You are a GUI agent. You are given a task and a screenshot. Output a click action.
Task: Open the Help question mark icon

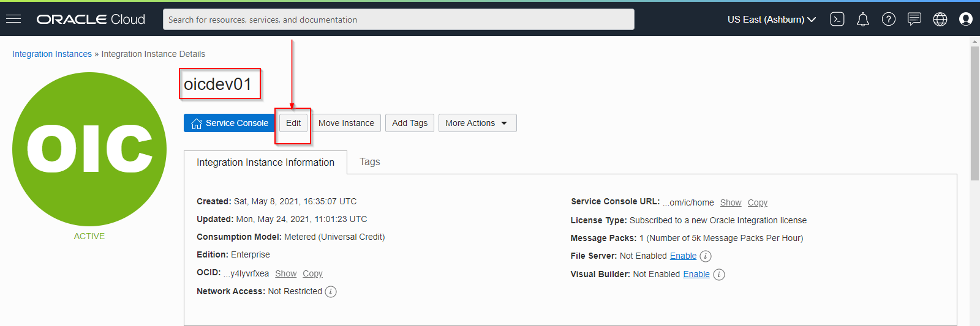tap(889, 20)
